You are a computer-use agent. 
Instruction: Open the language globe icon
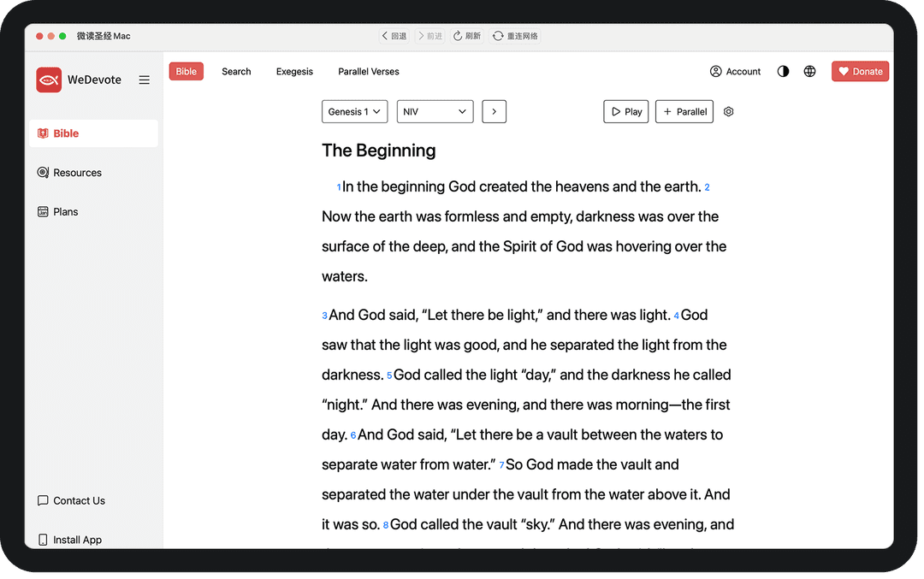[x=809, y=72]
